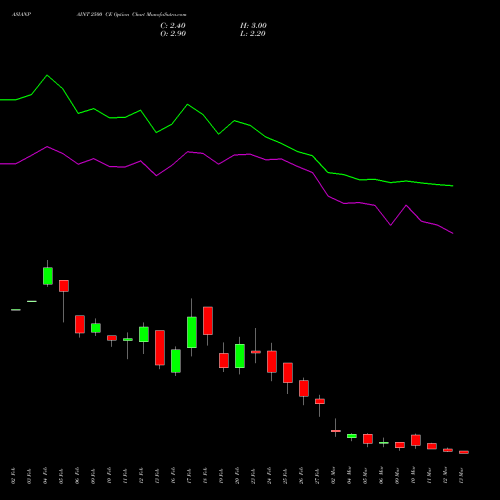Select the 06 Mar date label
The image size is (500, 500).
click(x=381, y=476)
